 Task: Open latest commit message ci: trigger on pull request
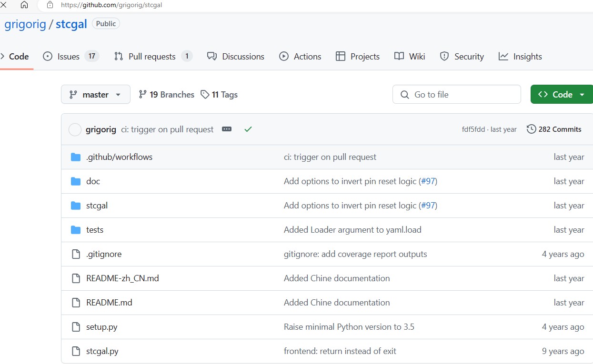(167, 129)
